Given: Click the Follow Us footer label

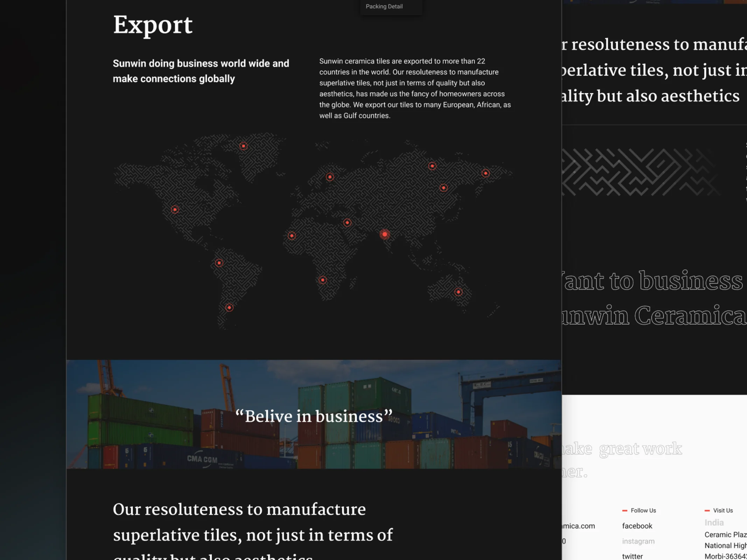Looking at the screenshot, I should (643, 510).
